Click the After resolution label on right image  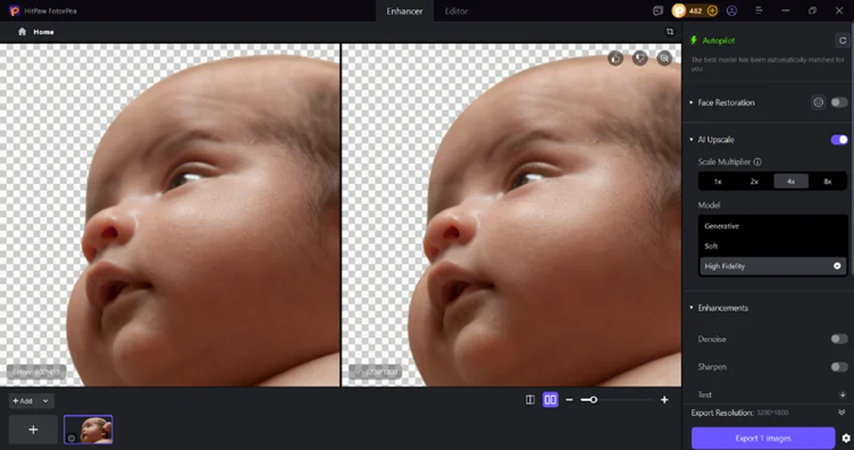tap(375, 372)
